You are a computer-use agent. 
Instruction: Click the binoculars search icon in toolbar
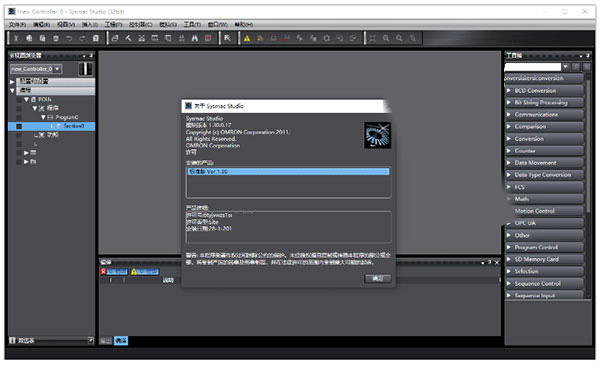(x=195, y=38)
